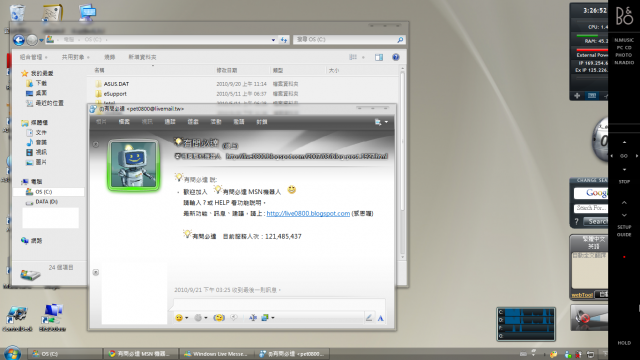Open live0800.blogspot.com link in chat
Screen dimensions: 640x360
(308, 213)
